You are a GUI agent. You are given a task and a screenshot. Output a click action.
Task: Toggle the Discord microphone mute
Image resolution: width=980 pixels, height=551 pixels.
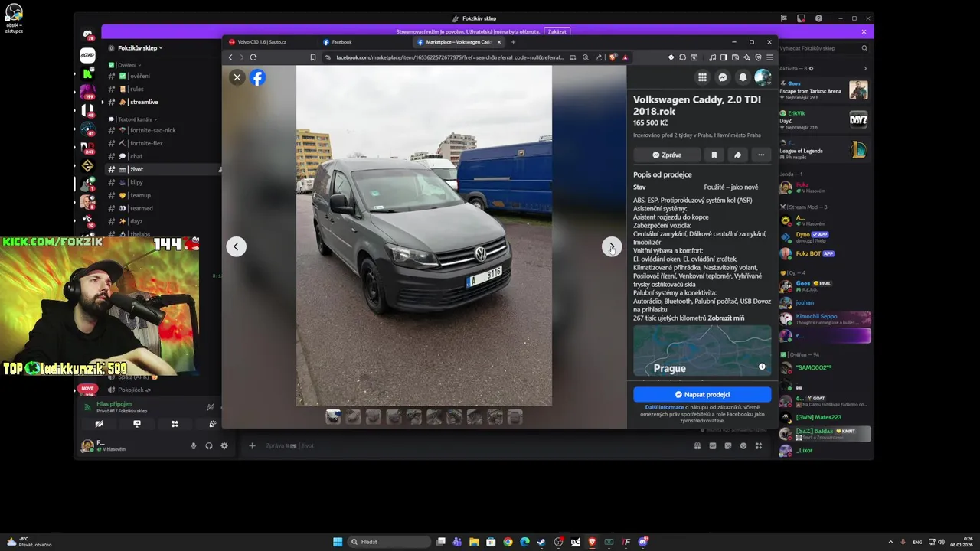194,445
